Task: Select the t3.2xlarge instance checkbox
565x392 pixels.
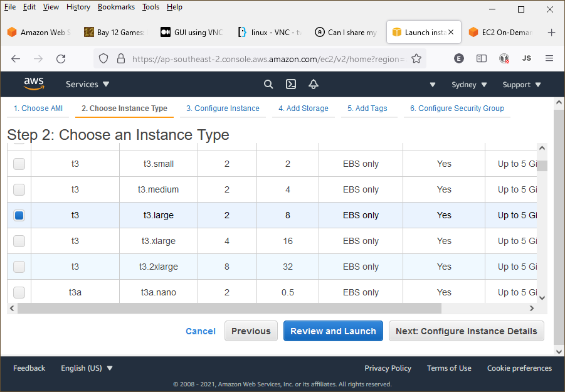Action: click(x=19, y=267)
